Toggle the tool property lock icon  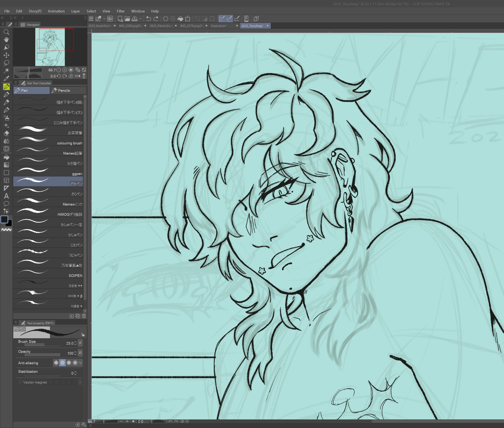pyautogui.click(x=83, y=335)
